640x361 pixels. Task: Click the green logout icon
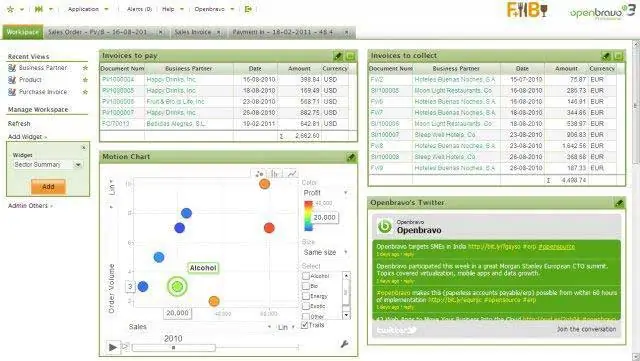248,9
